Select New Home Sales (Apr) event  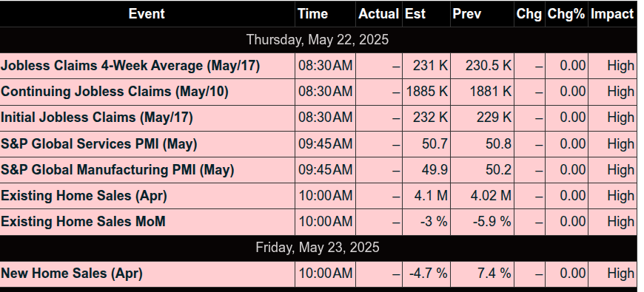click(72, 274)
